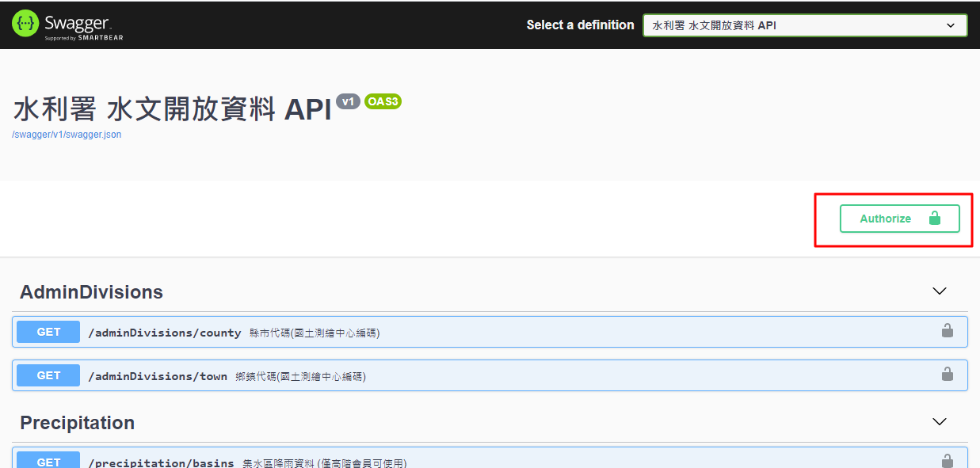Click lock icon on /adminDivisions/town row
The width and height of the screenshot is (980, 468).
[x=947, y=374]
